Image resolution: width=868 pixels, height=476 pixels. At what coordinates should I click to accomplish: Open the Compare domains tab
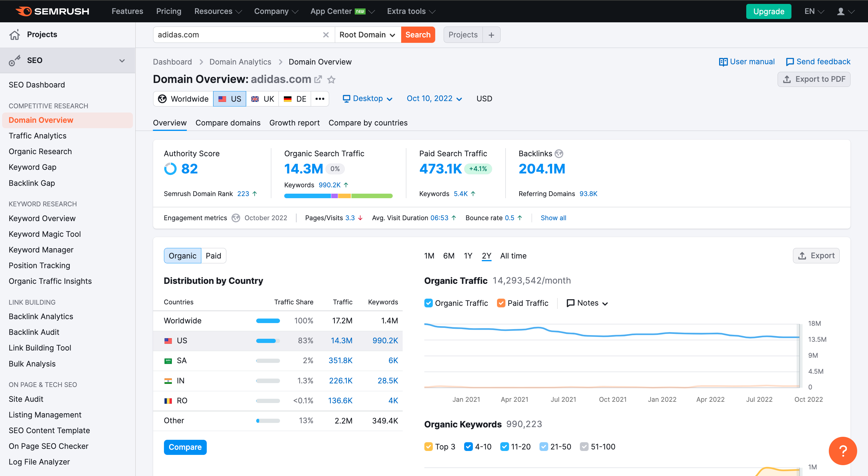coord(228,123)
